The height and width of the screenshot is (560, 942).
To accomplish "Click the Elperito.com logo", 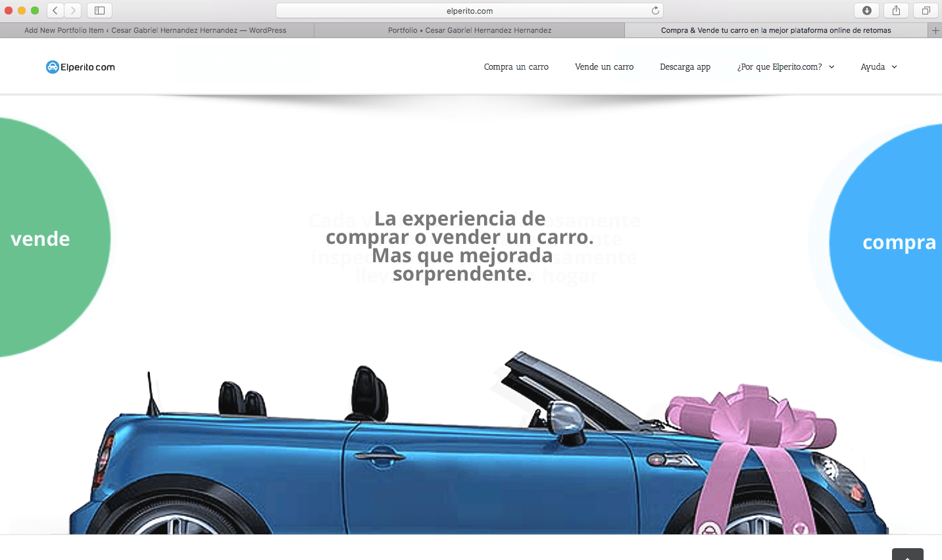I will (x=80, y=67).
